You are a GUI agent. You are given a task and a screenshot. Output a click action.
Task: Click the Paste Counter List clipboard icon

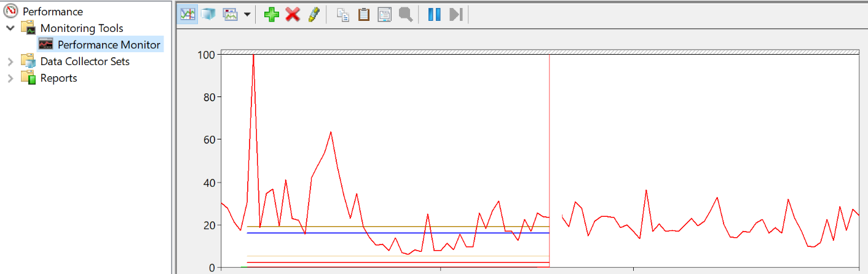(x=364, y=15)
